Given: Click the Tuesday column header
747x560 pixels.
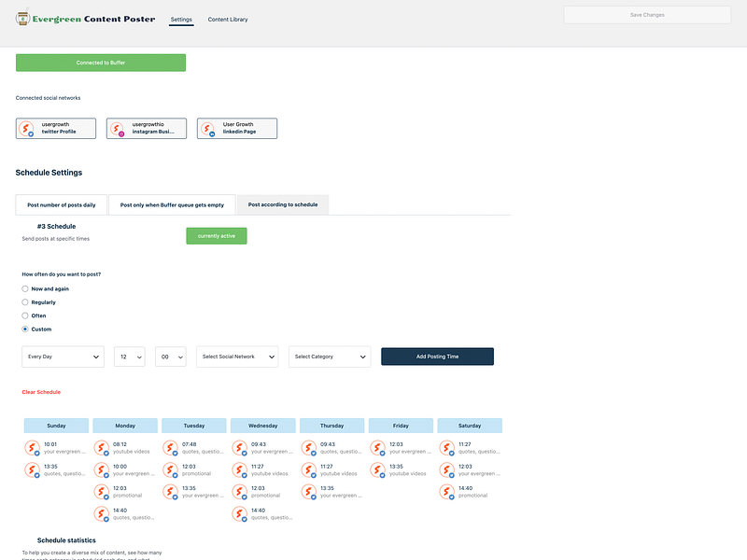Looking at the screenshot, I should click(x=194, y=426).
